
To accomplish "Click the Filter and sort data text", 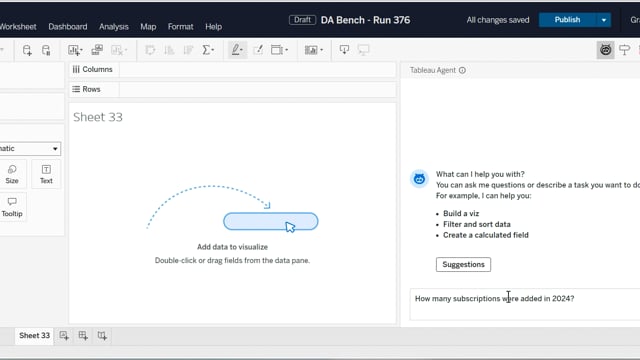I will click(x=477, y=224).
